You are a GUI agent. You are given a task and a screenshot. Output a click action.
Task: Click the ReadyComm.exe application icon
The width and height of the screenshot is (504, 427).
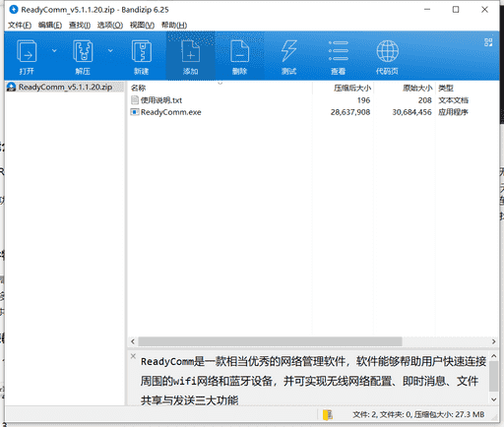click(x=135, y=112)
